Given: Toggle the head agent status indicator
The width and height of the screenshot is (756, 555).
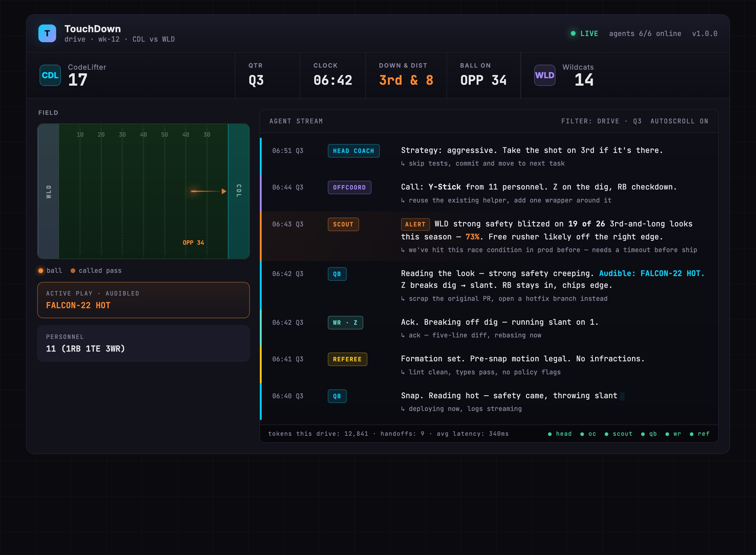Looking at the screenshot, I should click(559, 434).
